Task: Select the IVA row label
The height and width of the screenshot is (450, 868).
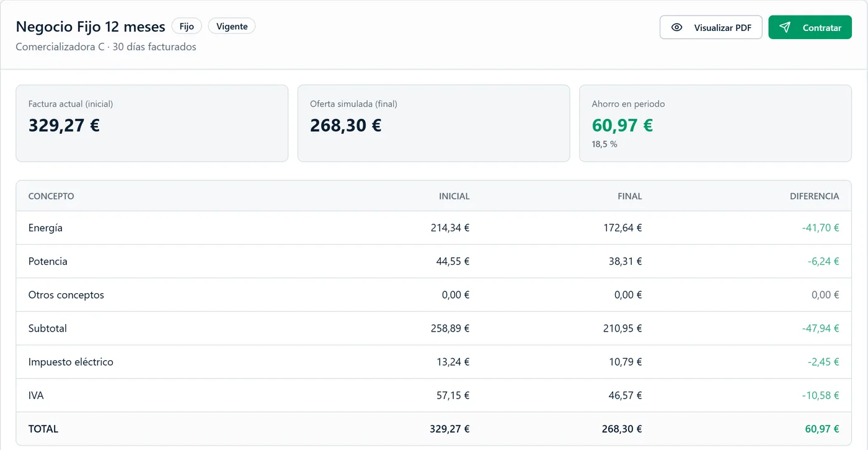Action: pyautogui.click(x=36, y=395)
